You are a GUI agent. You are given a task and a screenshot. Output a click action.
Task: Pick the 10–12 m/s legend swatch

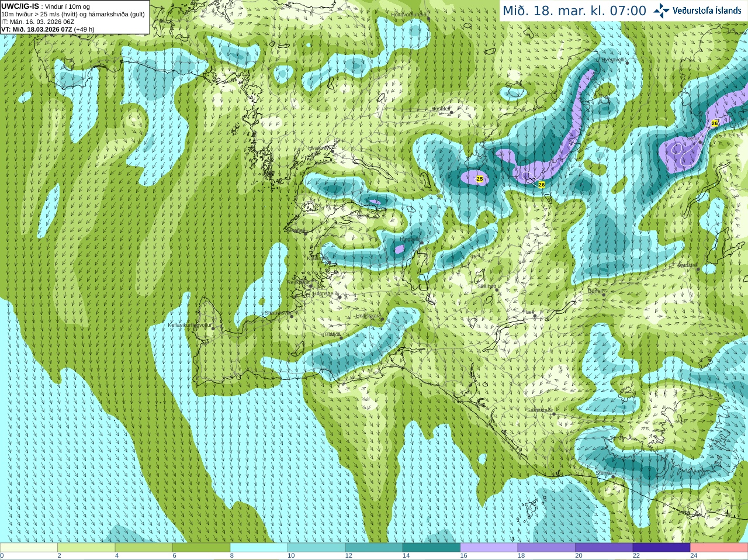pos(316,548)
